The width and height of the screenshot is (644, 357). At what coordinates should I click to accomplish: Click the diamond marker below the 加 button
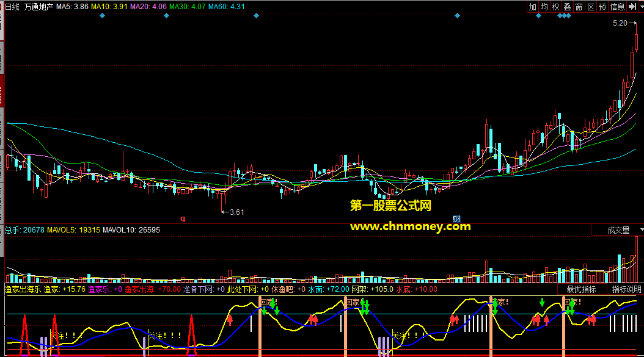[x=538, y=16]
